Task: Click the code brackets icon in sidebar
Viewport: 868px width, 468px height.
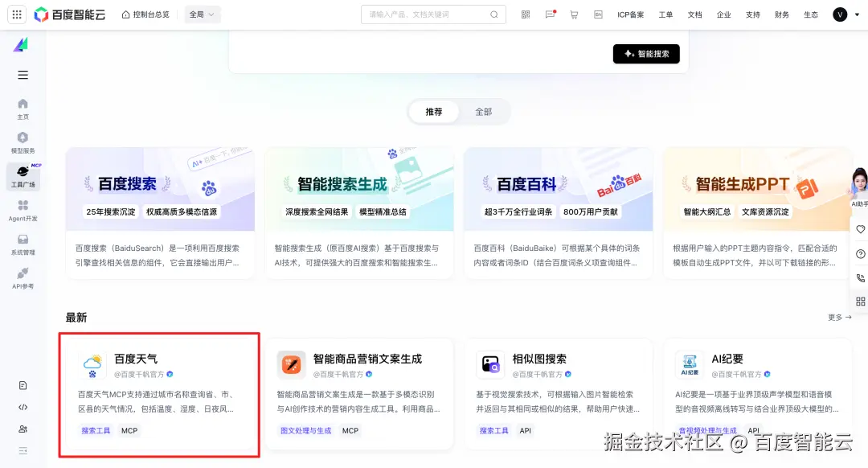Action: (x=23, y=407)
